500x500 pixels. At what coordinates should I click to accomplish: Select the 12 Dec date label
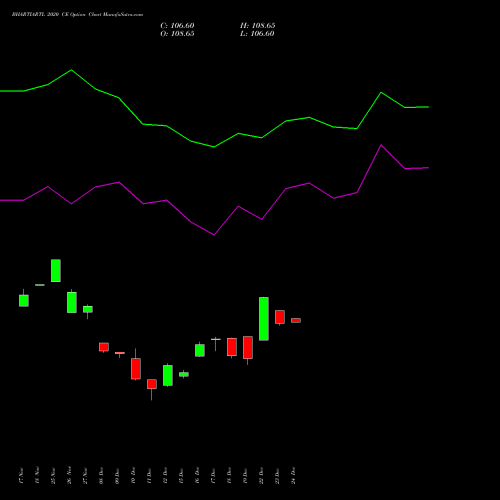[165, 475]
